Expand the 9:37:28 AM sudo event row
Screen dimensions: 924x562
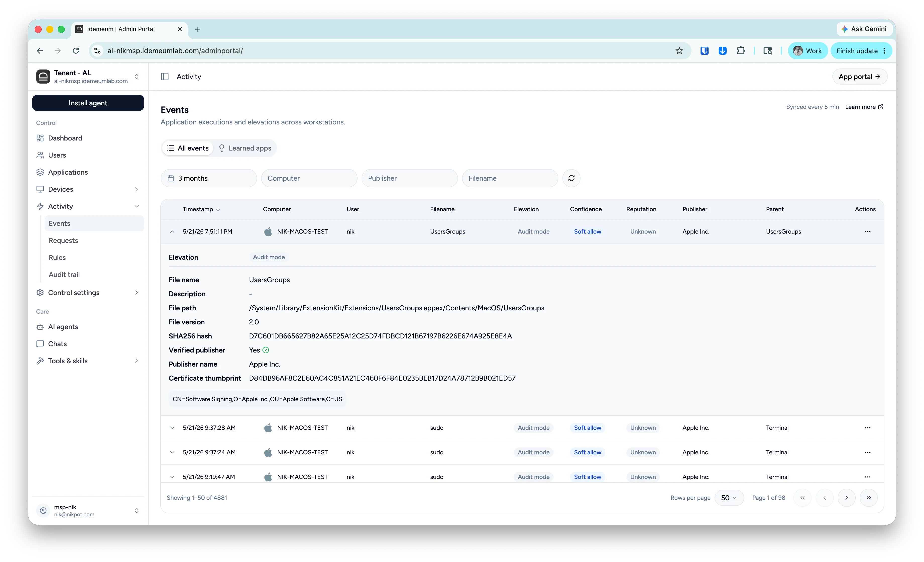(x=172, y=428)
